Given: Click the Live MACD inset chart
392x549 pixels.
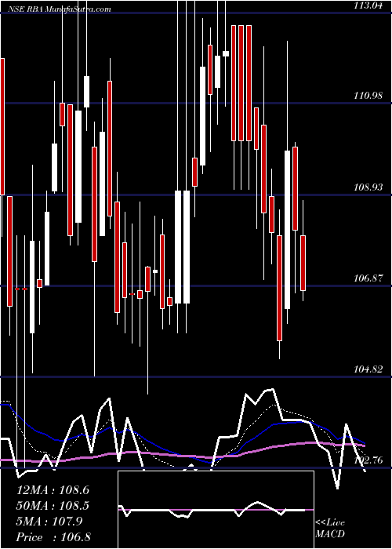Looking at the screenshot, I should click(x=216, y=510).
